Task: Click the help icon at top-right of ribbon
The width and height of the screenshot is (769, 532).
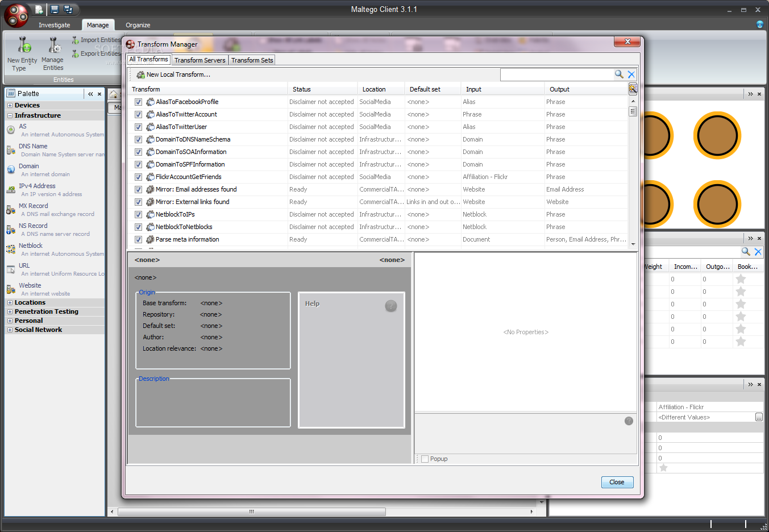Action: [x=760, y=24]
